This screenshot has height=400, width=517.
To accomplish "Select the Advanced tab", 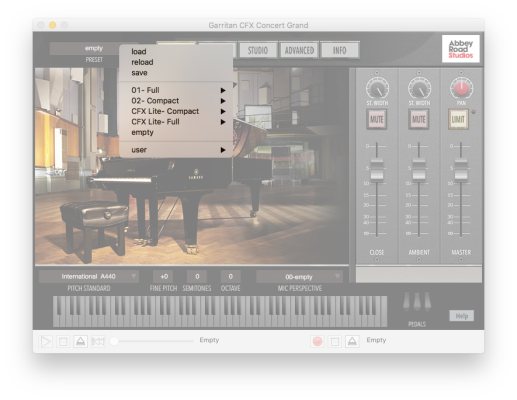I will pos(299,50).
